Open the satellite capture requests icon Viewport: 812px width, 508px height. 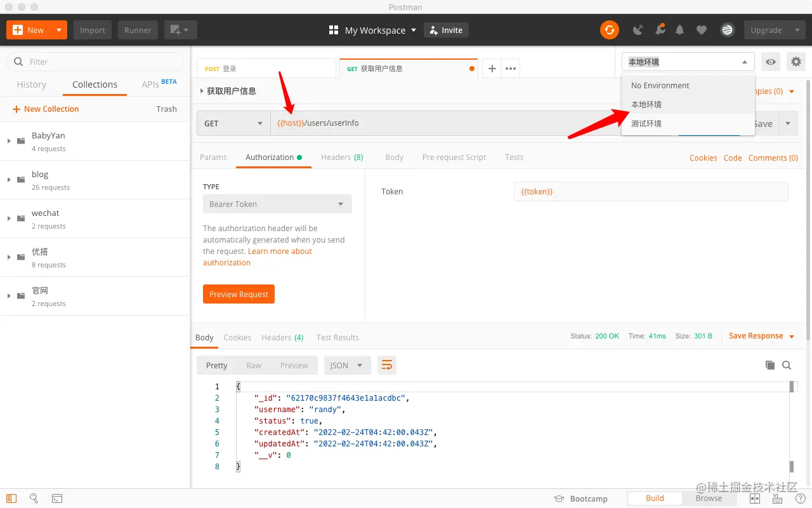tap(639, 30)
